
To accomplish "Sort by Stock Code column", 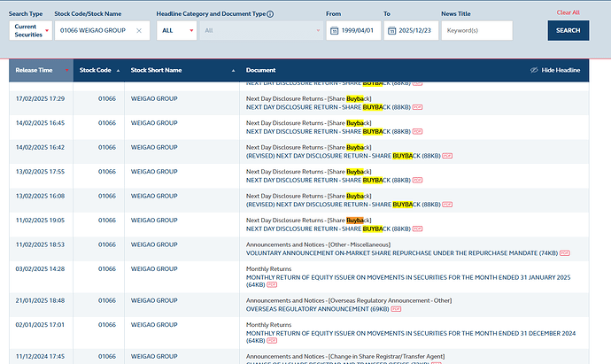I will point(99,70).
